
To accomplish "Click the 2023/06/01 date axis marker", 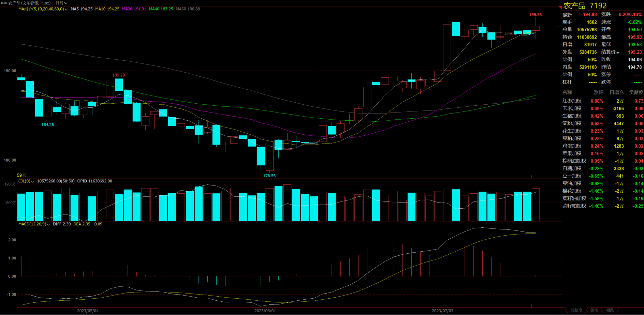I will (265, 311).
